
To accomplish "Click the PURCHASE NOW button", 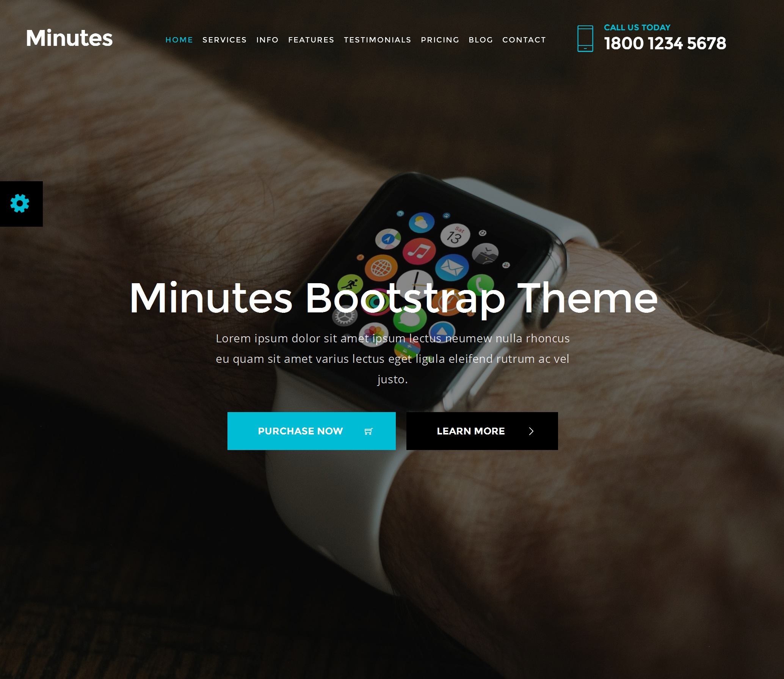I will (x=312, y=430).
